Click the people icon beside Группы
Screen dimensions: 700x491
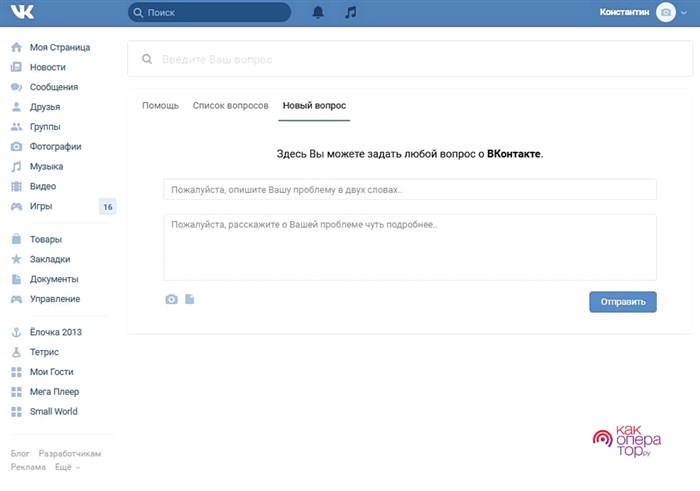point(17,127)
